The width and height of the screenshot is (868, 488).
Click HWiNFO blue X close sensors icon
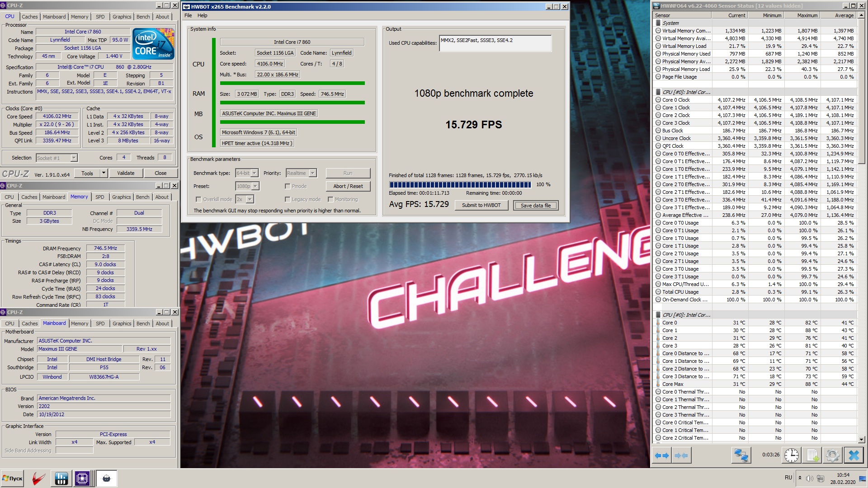click(854, 455)
